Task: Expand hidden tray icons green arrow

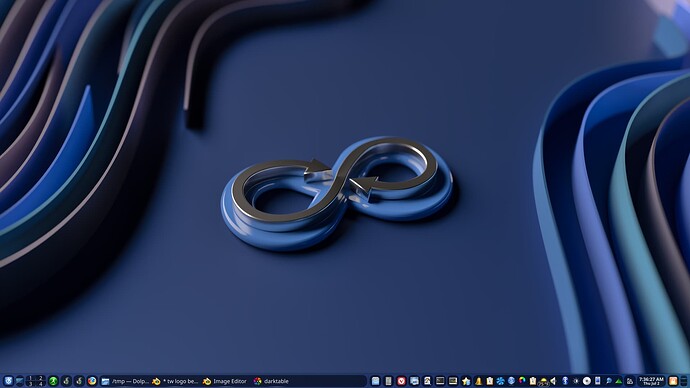Action: pyautogui.click(x=618, y=381)
